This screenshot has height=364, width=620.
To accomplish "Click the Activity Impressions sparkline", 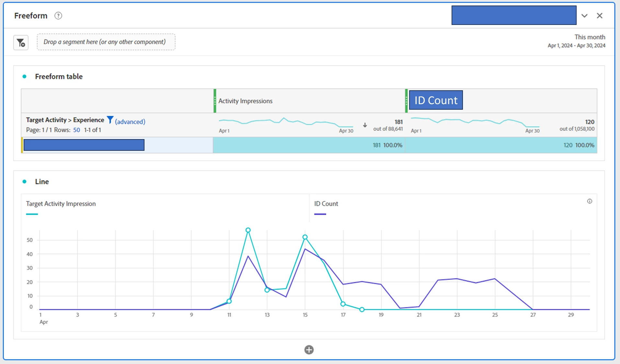I will point(286,122).
